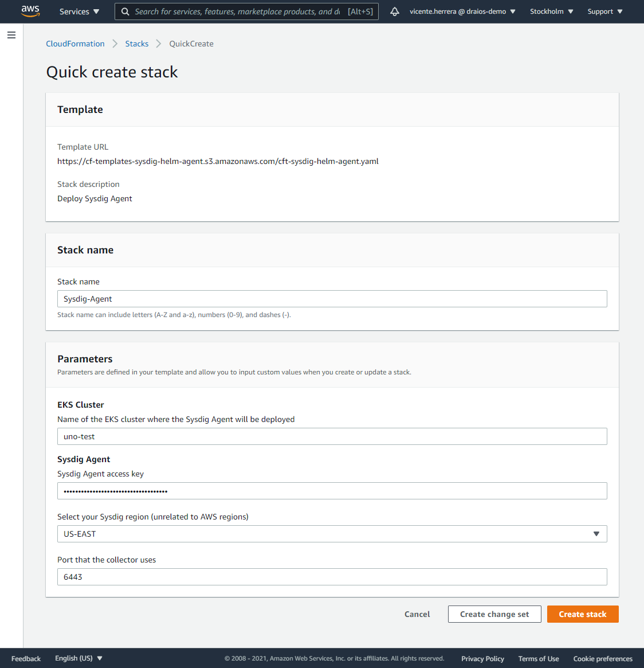Select the Feedback option in the footer
This screenshot has height=668, width=644.
(x=26, y=658)
